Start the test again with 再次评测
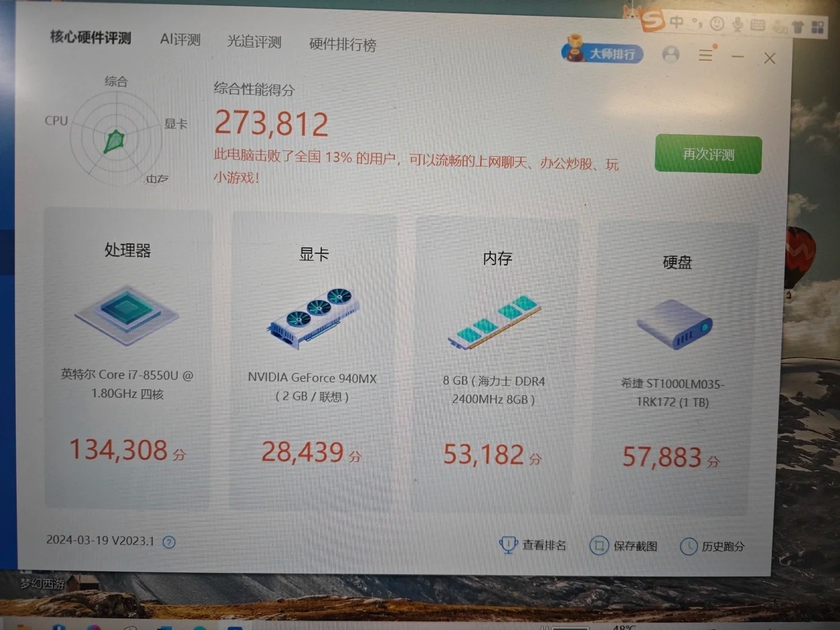The image size is (840, 630). tap(708, 154)
